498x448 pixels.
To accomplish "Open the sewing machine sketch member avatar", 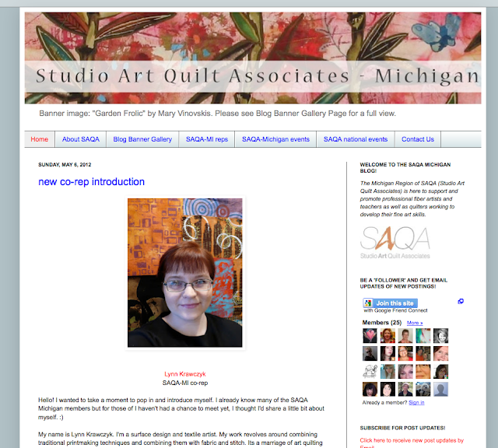I will point(370,371).
